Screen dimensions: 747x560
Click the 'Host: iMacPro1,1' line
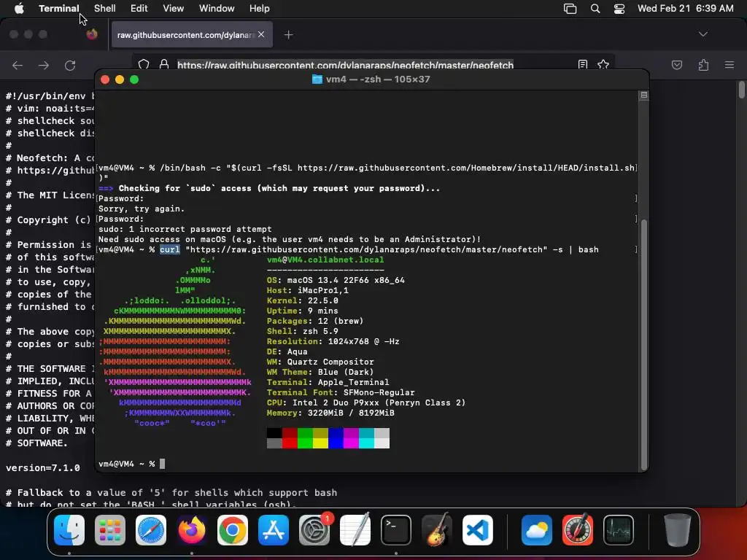308,290
